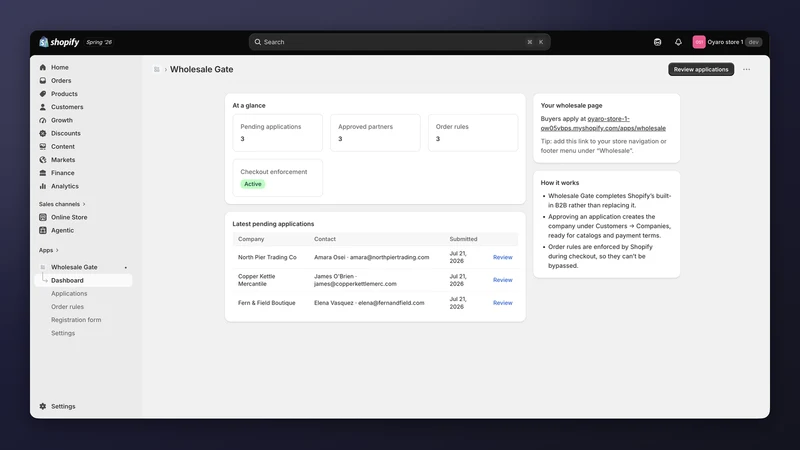Open the Applications subpage
Screen dimensions: 800x450
(69, 294)
